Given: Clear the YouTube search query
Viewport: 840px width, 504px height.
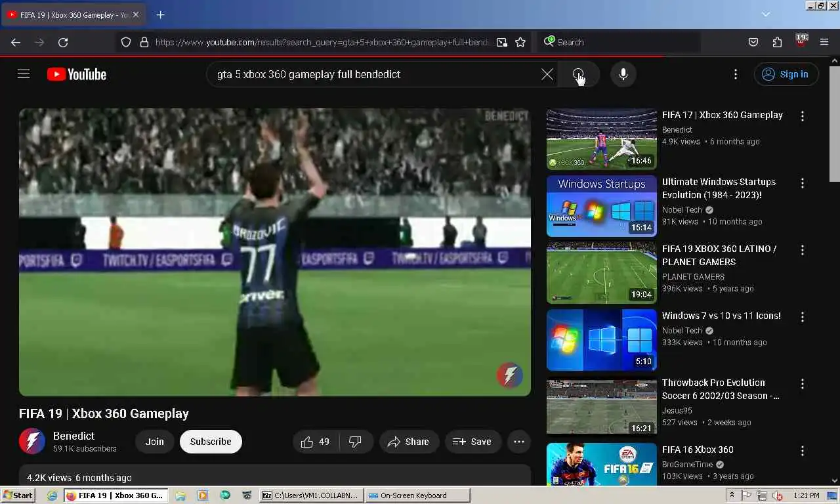Looking at the screenshot, I should click(547, 74).
